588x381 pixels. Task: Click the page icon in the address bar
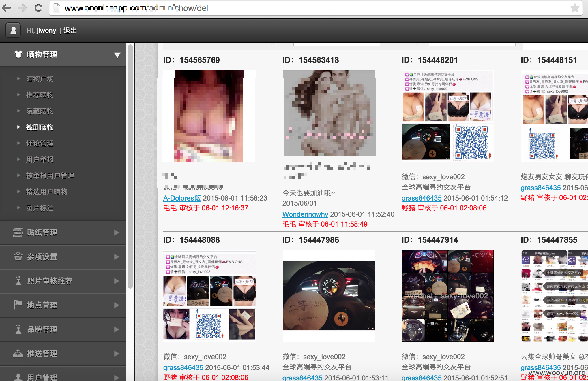pyautogui.click(x=57, y=8)
